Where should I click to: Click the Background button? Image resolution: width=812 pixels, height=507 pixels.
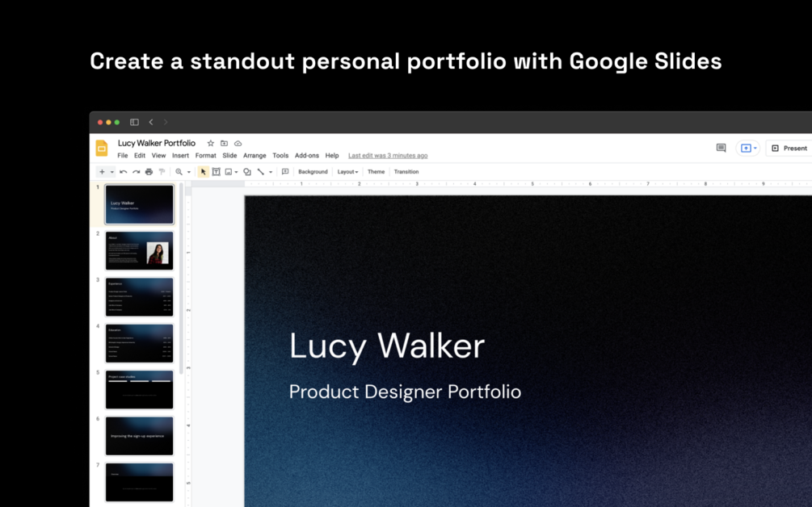coord(313,172)
